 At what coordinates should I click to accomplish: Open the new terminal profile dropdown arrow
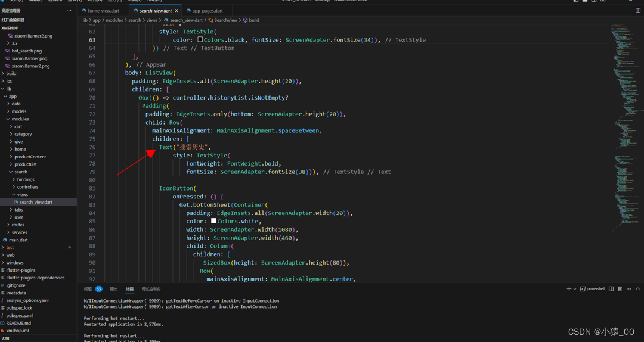[575, 289]
